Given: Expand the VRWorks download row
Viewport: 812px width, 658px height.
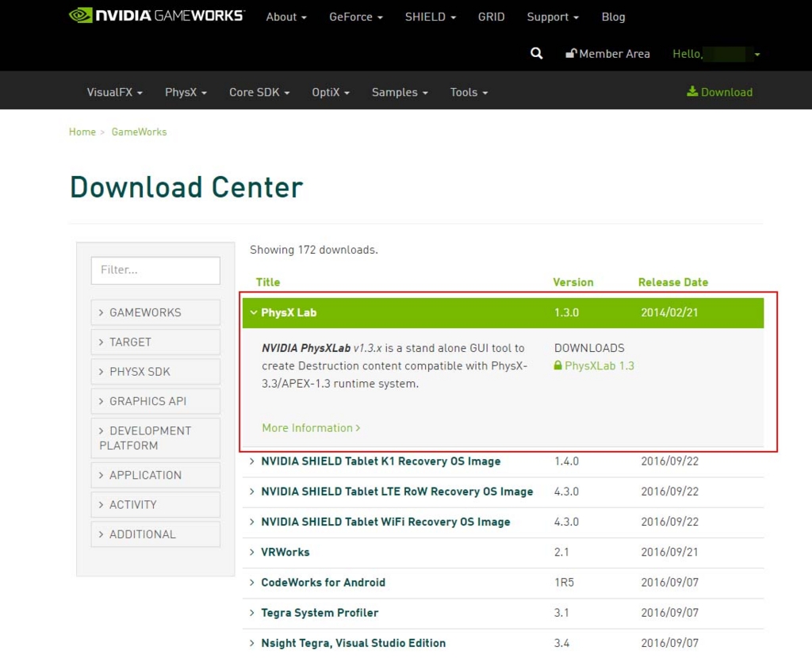Looking at the screenshot, I should click(x=503, y=552).
